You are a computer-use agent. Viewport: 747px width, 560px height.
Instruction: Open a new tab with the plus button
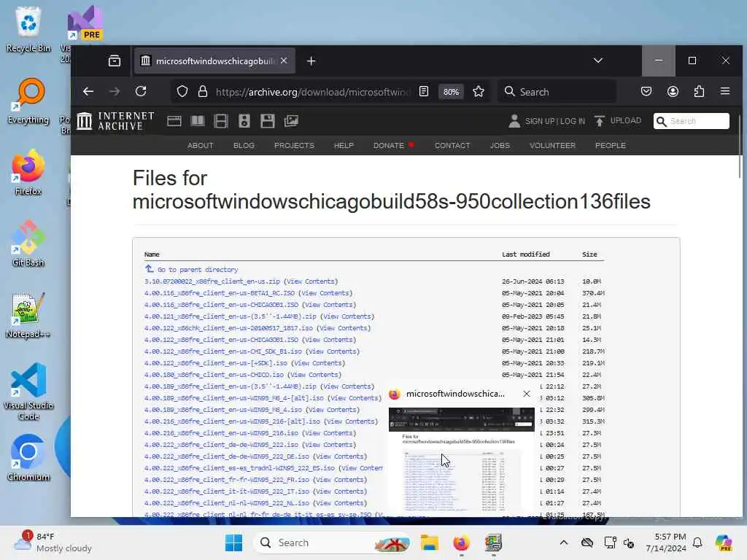(x=311, y=61)
